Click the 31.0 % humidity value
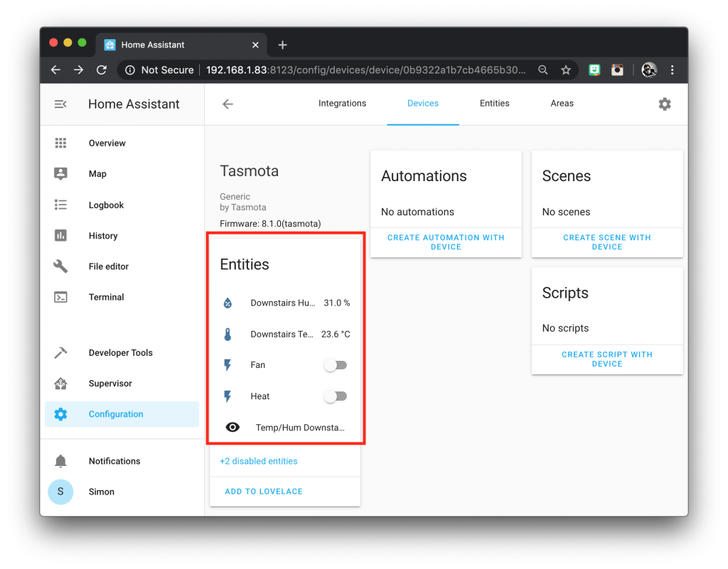Screen dimensions: 728x569 [337, 303]
